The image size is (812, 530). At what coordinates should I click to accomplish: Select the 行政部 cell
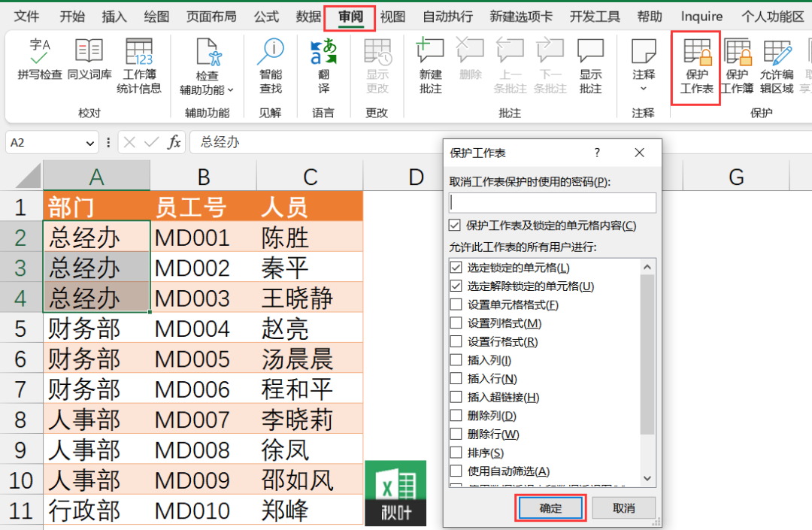click(x=96, y=510)
